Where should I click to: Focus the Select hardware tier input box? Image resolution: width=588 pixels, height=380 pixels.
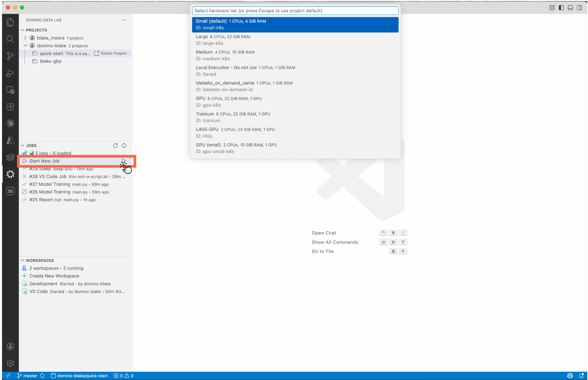[295, 11]
